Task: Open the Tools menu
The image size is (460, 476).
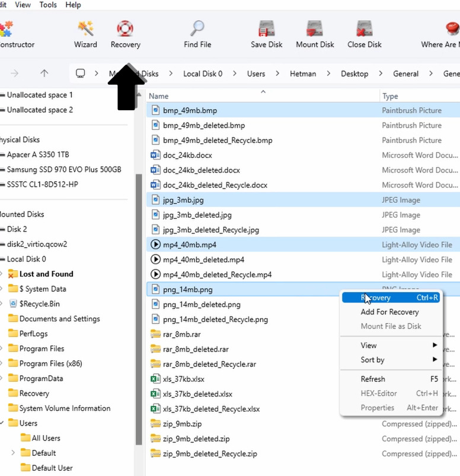Action: [x=48, y=5]
